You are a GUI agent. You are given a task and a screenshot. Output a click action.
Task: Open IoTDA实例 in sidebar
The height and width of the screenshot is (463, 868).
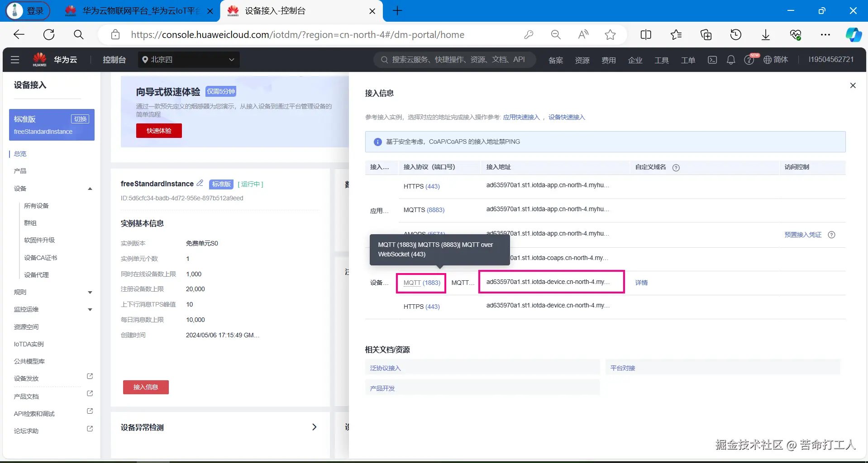pos(29,344)
